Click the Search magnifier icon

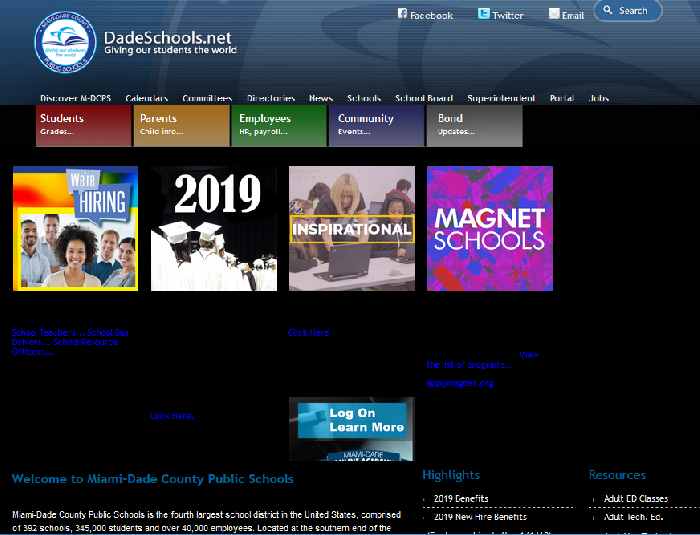coord(607,9)
